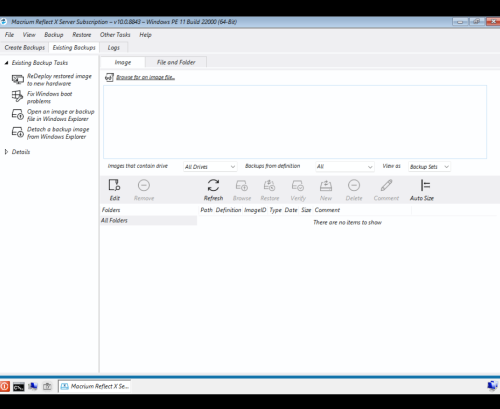Click the Comment pencil icon
Screen dimensions: 500x409
(386, 185)
